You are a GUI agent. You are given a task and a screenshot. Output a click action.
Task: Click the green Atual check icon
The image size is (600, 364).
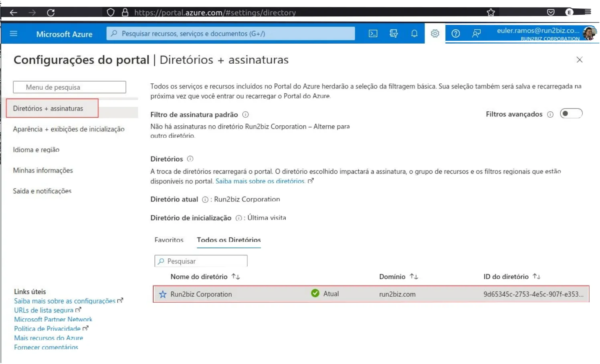[x=315, y=293]
